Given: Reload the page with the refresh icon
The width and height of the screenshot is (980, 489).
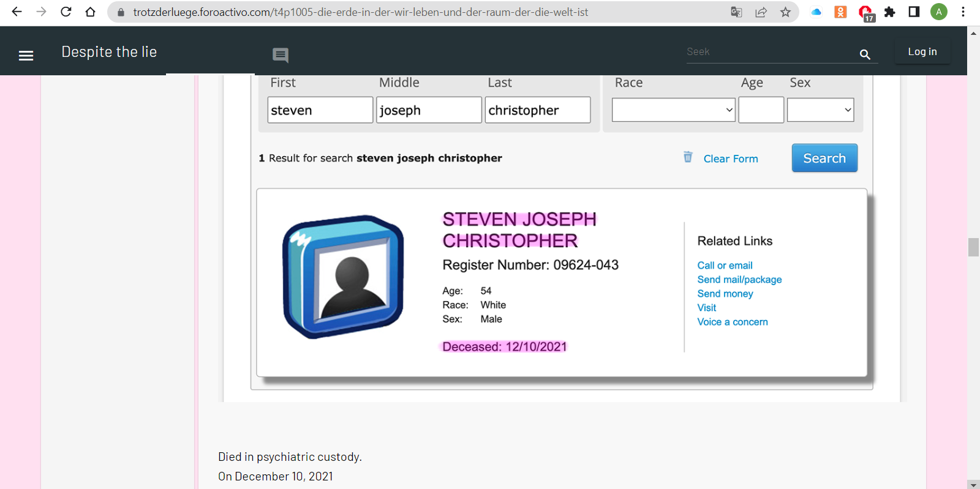Looking at the screenshot, I should pos(66,12).
